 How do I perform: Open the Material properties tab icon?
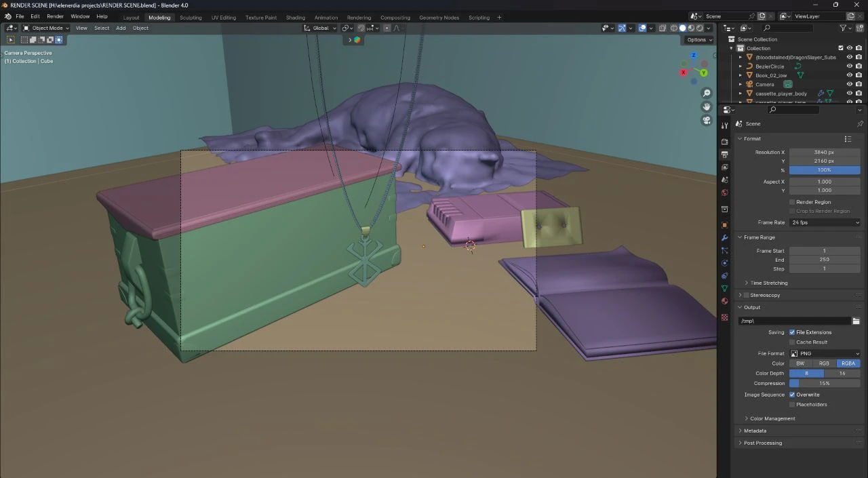724,301
